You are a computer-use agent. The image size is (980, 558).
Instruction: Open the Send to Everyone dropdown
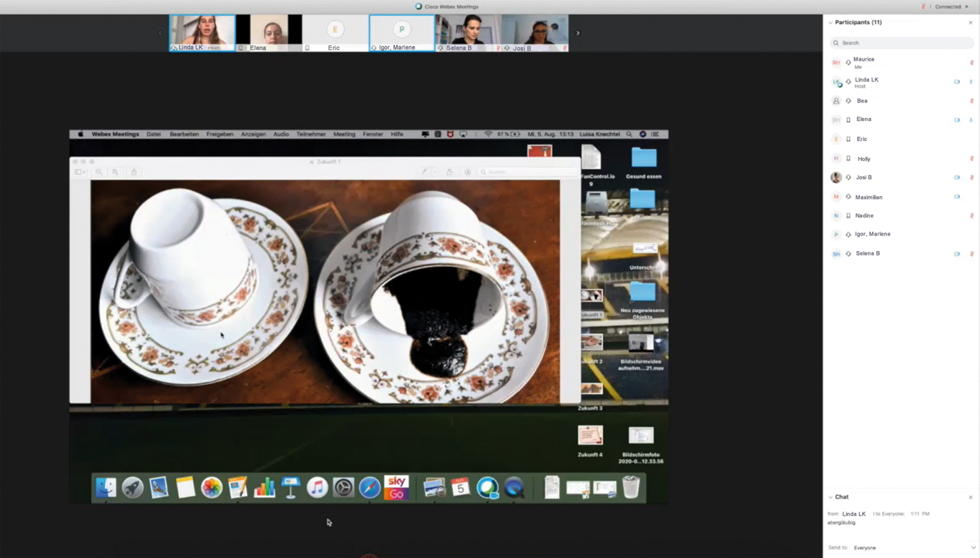click(x=912, y=547)
